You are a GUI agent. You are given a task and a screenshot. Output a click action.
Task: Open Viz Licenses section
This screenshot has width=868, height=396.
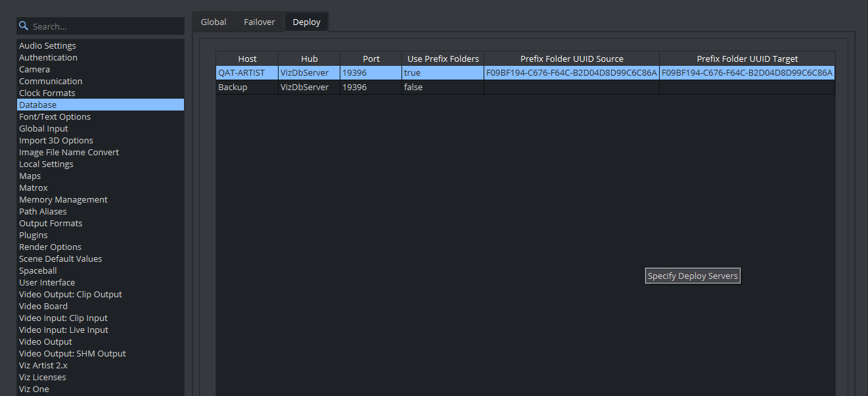click(42, 377)
